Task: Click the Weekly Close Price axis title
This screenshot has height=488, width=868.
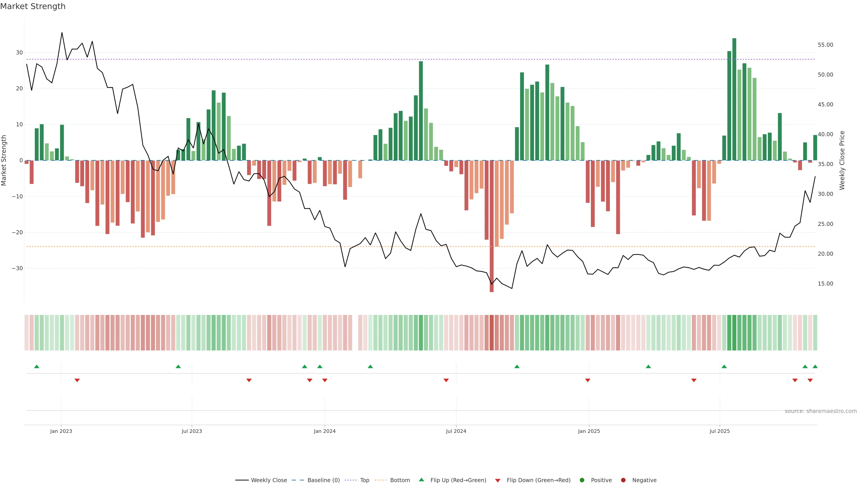Action: (842, 160)
